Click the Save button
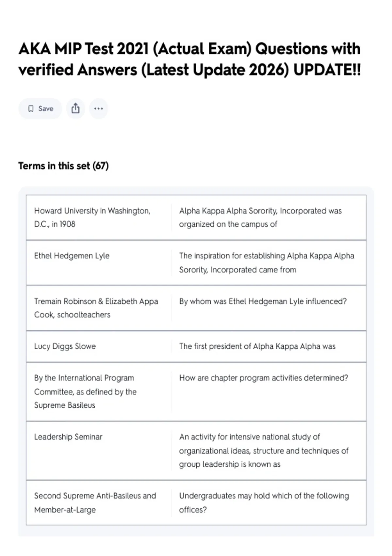This screenshot has height=556, width=392. (x=40, y=109)
